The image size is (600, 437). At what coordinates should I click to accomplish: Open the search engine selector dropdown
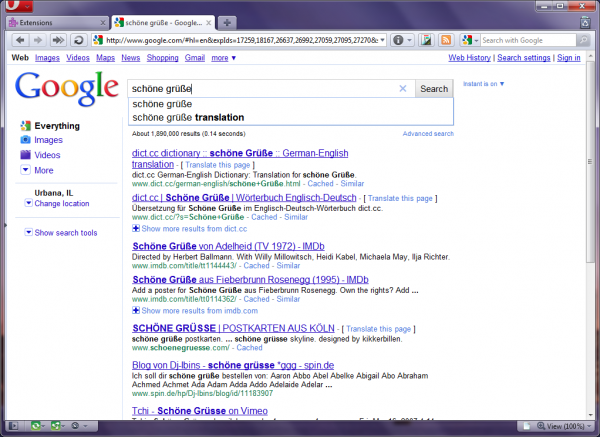(x=470, y=40)
